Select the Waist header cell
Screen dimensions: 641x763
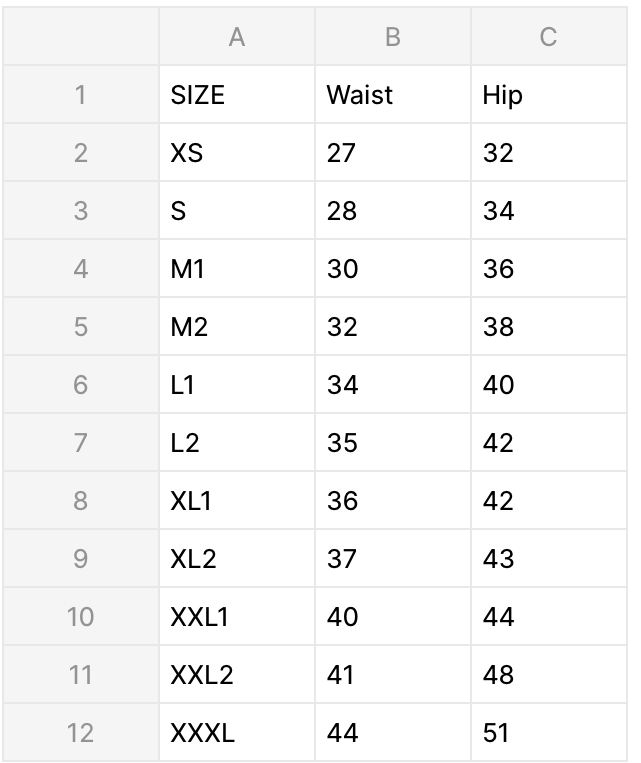pyautogui.click(x=392, y=95)
